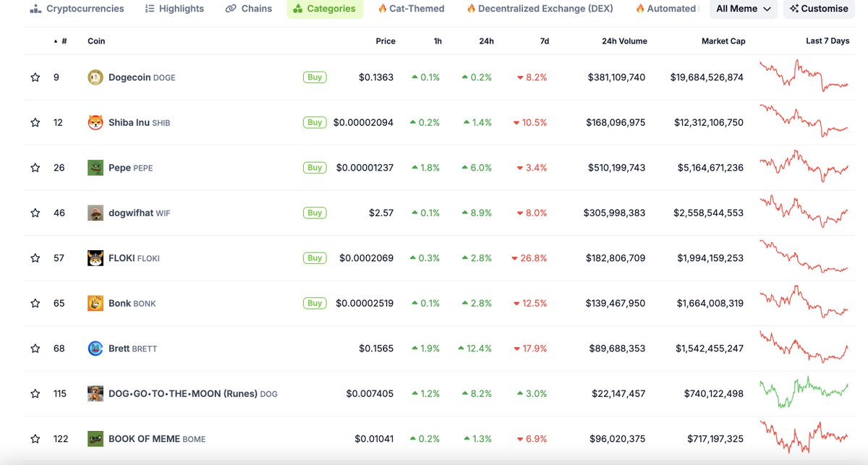Open the BOOK OF MEME coin page
The height and width of the screenshot is (465, 868).
(157, 439)
